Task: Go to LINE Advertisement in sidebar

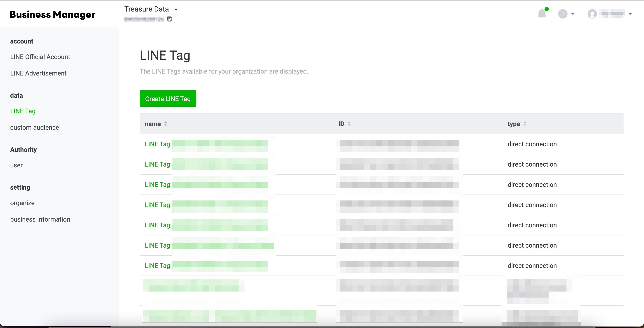Action: coord(38,73)
